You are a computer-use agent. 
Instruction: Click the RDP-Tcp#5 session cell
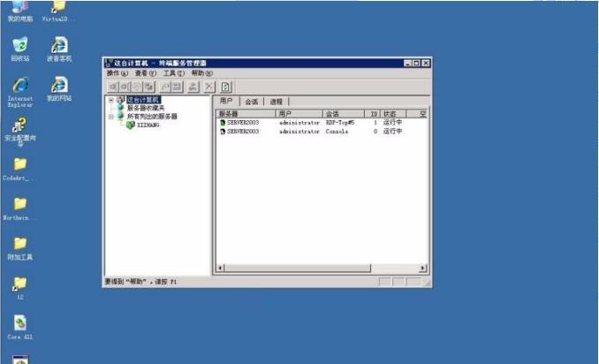coord(340,123)
